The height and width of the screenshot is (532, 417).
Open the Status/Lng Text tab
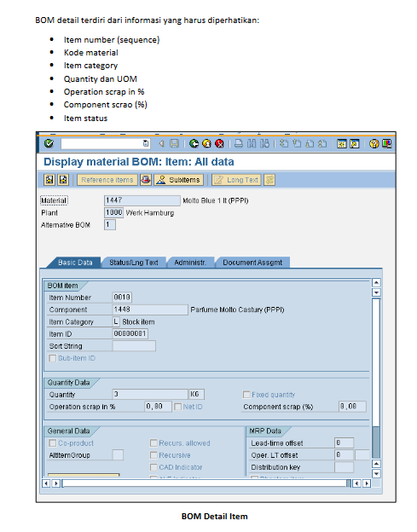click(134, 263)
